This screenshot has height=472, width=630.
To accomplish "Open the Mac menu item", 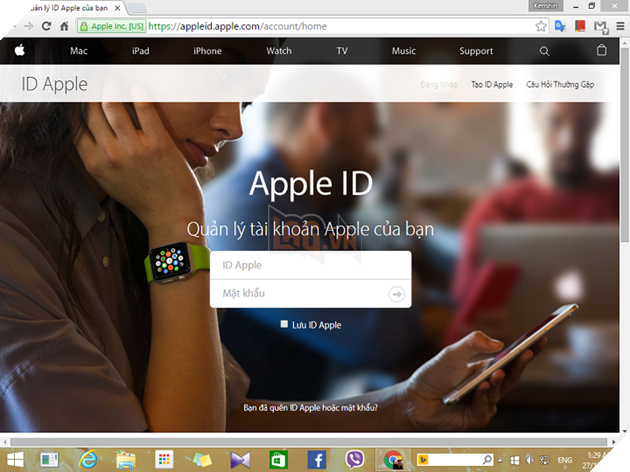I will 79,51.
